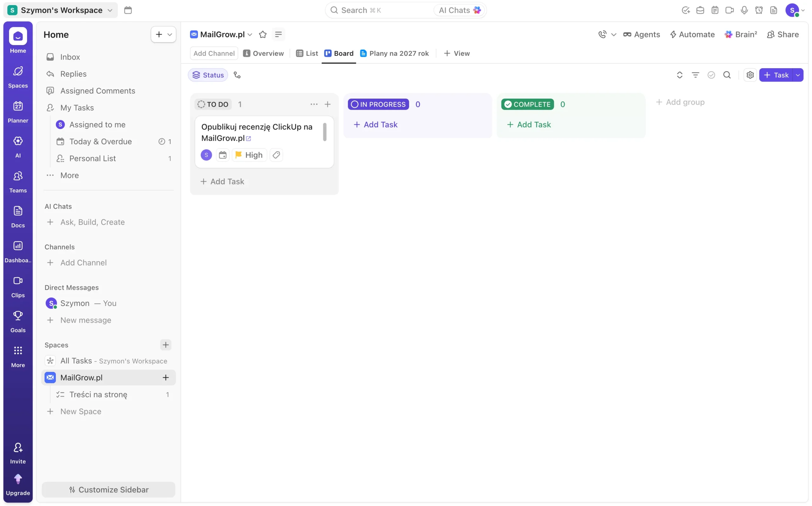Screen dimensions: 812x506
Task: Open Automate in the header
Action: pos(692,35)
